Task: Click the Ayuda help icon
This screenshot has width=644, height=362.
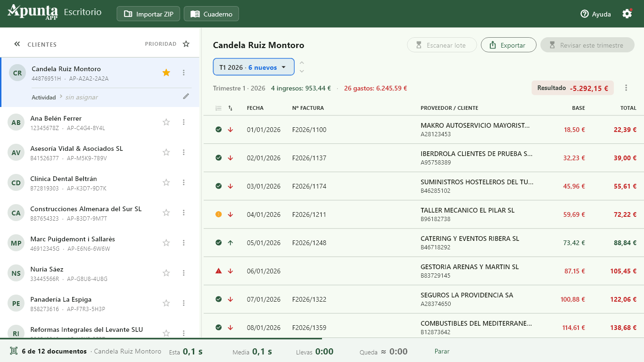Action: point(585,14)
